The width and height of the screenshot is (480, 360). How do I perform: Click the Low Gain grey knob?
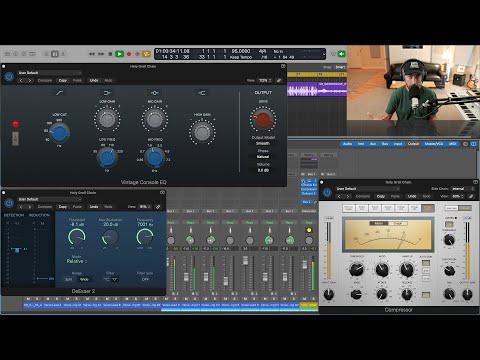pos(107,119)
